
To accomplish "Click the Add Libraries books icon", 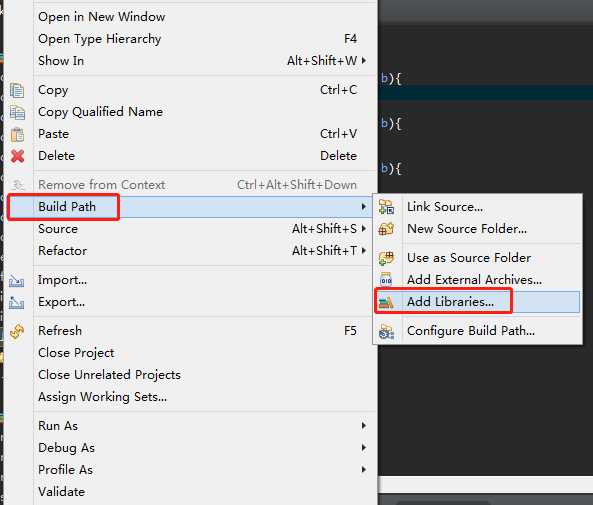I will click(x=387, y=302).
